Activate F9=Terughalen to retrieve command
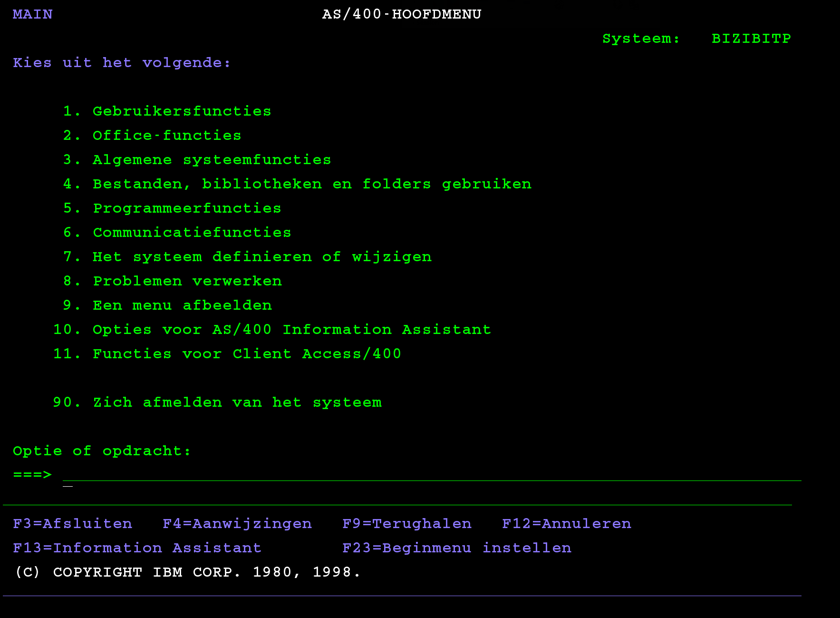The image size is (840, 618). click(406, 524)
